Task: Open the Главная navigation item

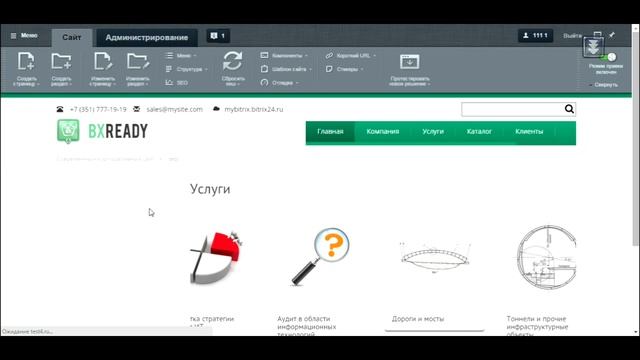Action: click(x=330, y=132)
